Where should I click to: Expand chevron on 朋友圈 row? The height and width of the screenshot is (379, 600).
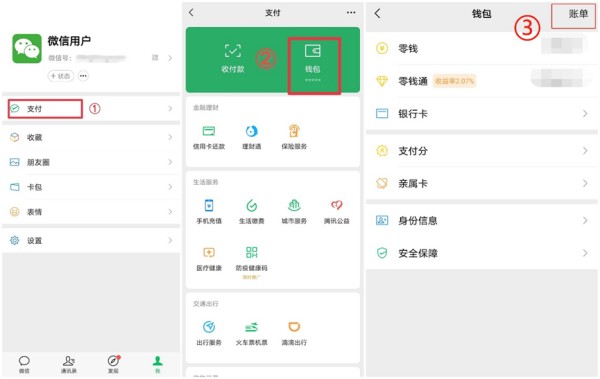(170, 162)
